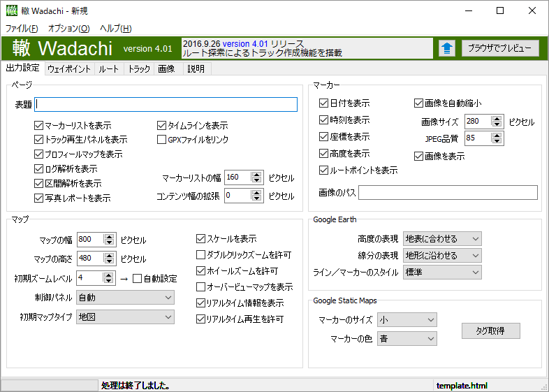Toggle リアルタイム情報を表示 checkbox
Screen dimensions: 549x392
(200, 303)
